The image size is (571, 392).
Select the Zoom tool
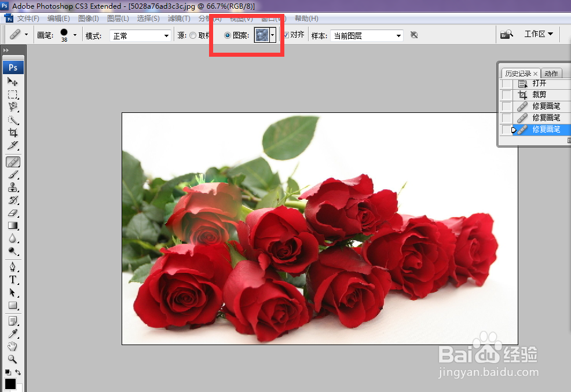[x=13, y=360]
